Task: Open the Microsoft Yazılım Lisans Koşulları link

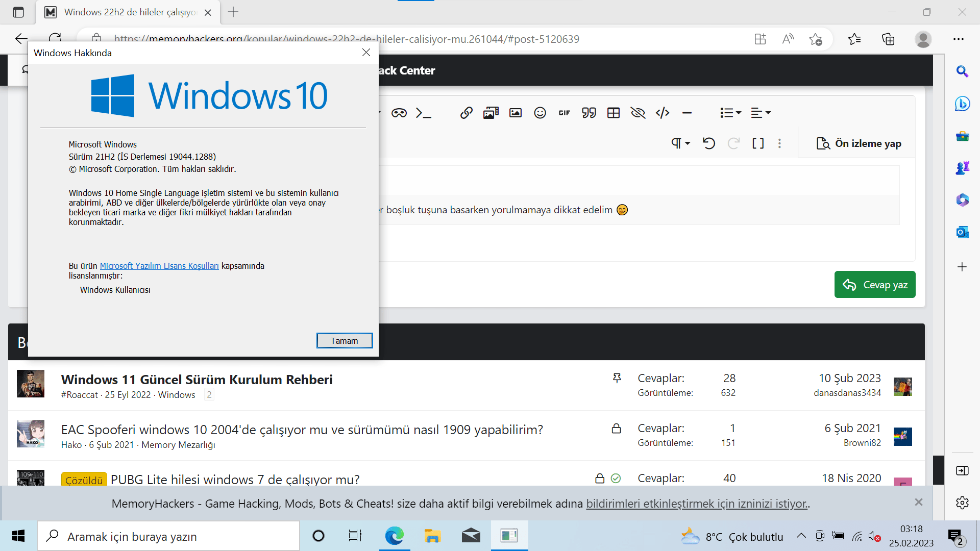Action: [159, 266]
